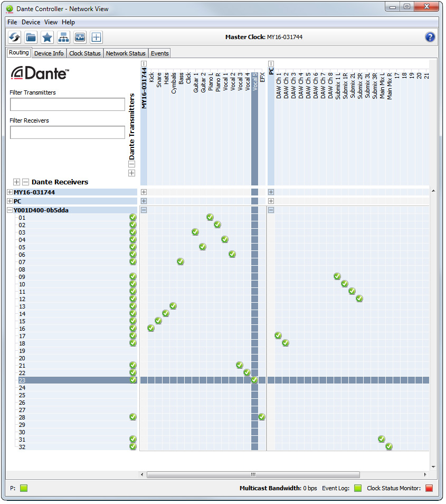Image resolution: width=446 pixels, height=504 pixels.
Task: Collapse all Dante Transmitters with minus button
Action: (131, 164)
